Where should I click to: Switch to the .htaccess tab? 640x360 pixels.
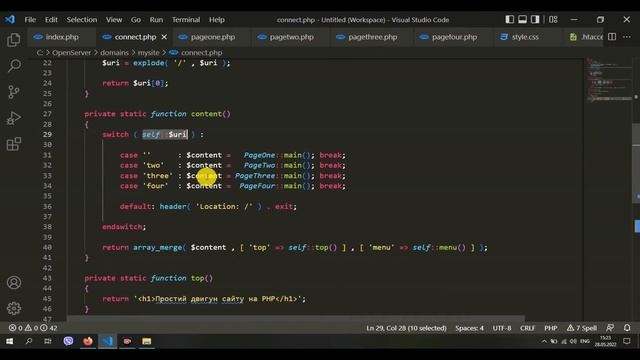click(x=586, y=37)
